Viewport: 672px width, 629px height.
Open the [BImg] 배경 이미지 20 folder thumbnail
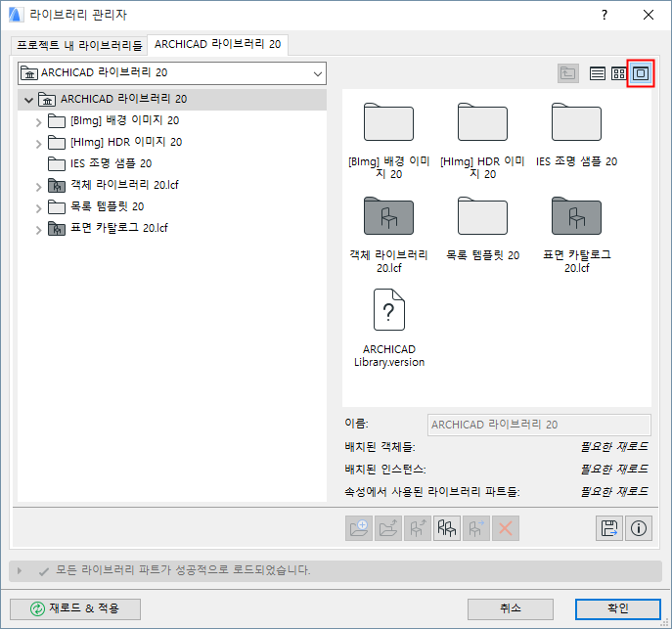(388, 122)
